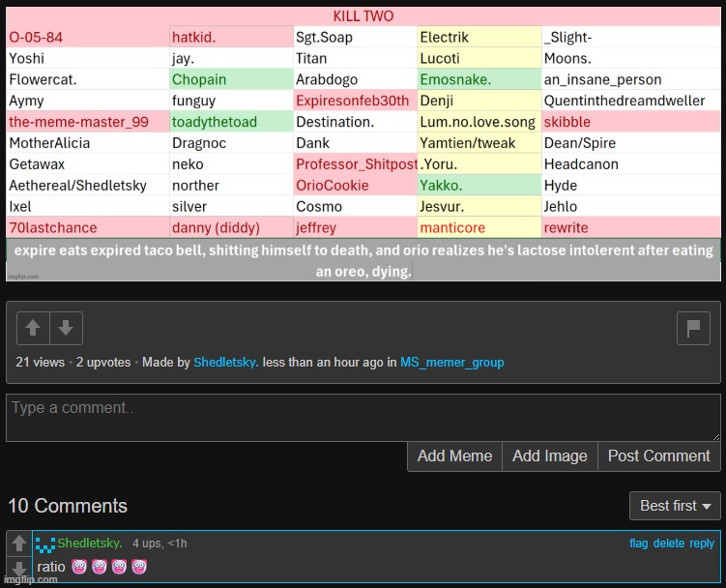Upvote Shedletsky's ratio comment
The height and width of the screenshot is (588, 726).
pos(19,544)
